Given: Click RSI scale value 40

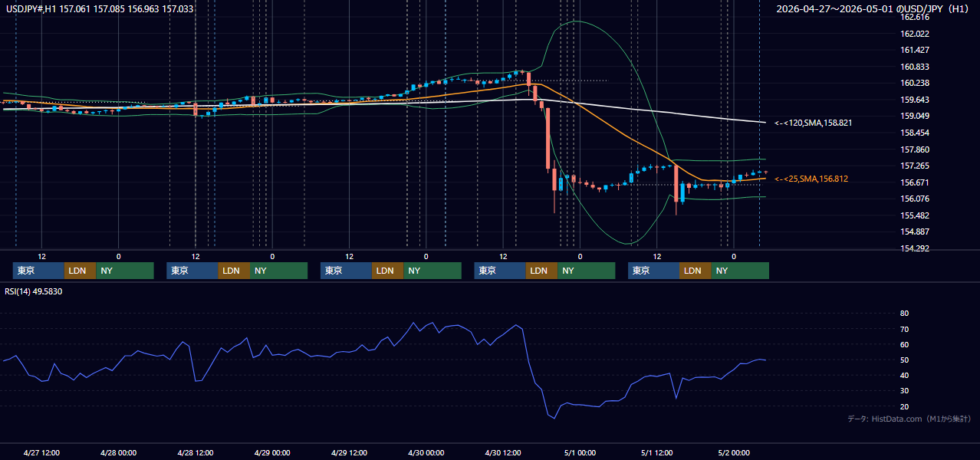Looking at the screenshot, I should click(905, 375).
